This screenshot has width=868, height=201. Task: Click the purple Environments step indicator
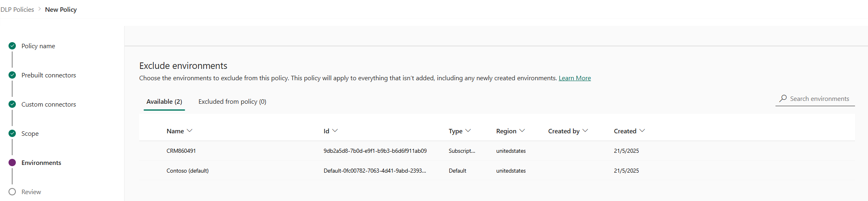(12, 163)
